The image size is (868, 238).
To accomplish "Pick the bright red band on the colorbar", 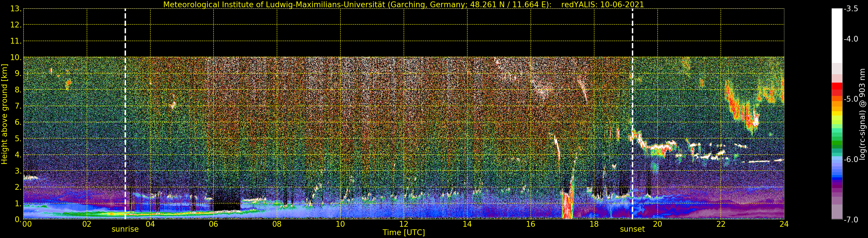I will click(837, 86).
